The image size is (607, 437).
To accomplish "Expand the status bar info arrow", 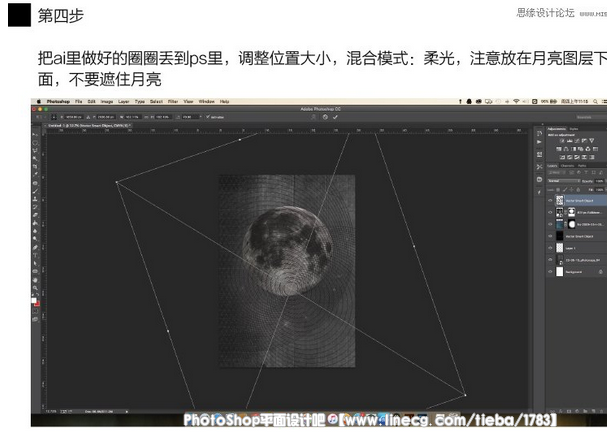I will 127,411.
